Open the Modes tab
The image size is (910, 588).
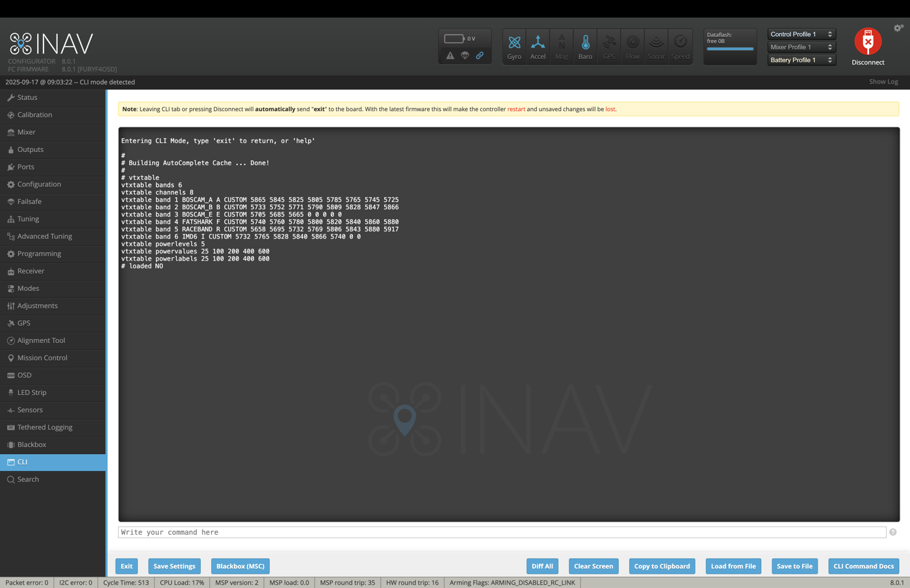[53, 288]
